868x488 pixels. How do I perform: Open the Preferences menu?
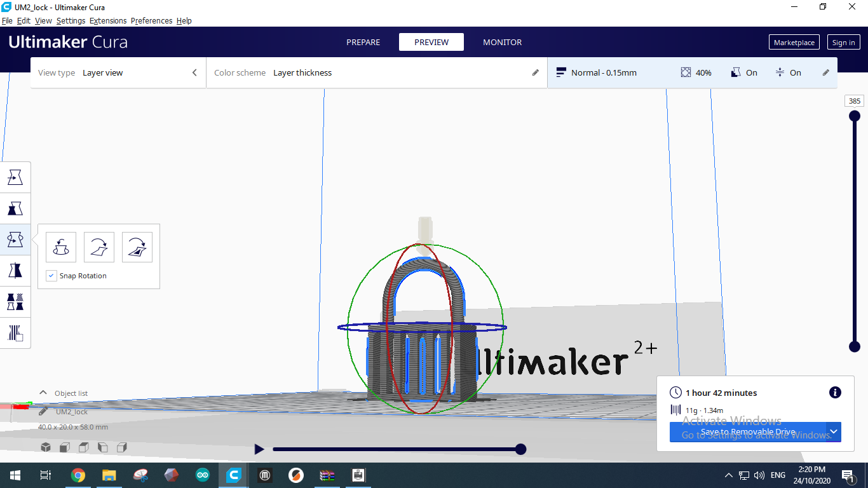pos(151,20)
